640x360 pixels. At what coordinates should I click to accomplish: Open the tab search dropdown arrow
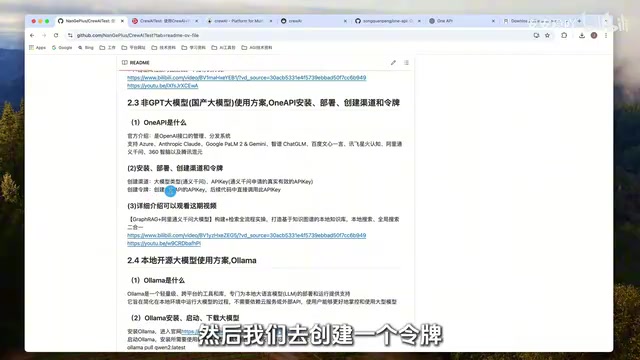[x=606, y=21]
